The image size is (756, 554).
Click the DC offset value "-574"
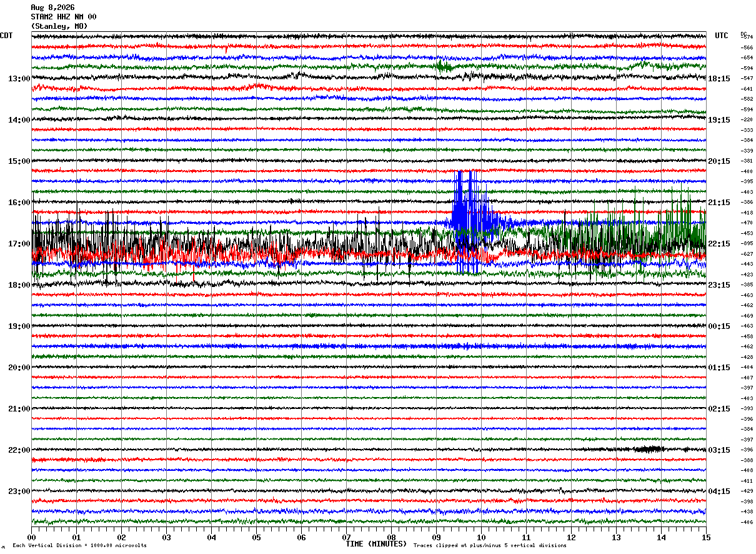click(747, 37)
